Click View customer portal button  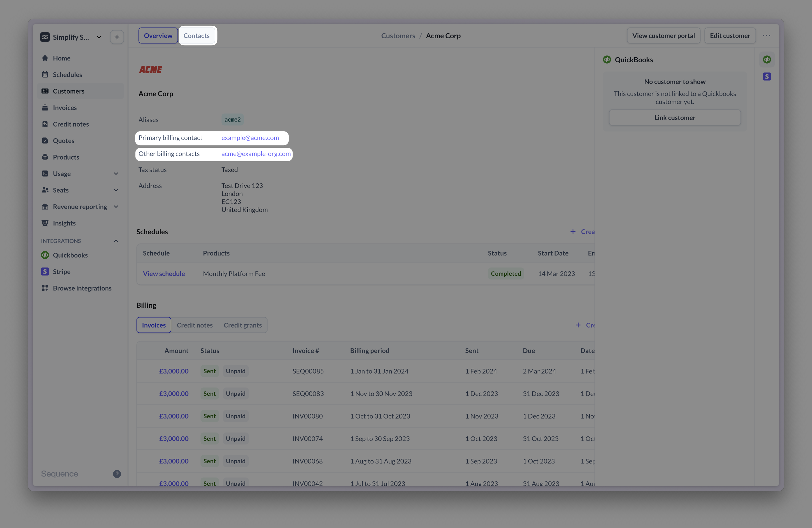[x=663, y=35]
